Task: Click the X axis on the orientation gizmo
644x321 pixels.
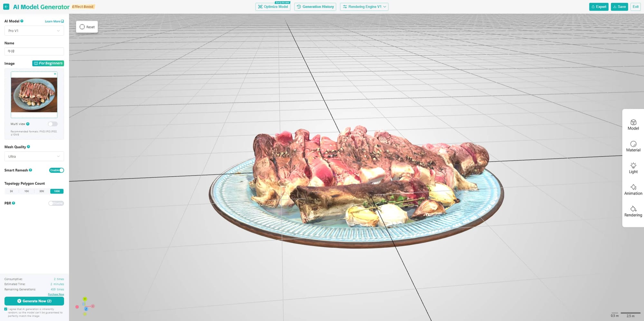Action: pyautogui.click(x=93, y=306)
